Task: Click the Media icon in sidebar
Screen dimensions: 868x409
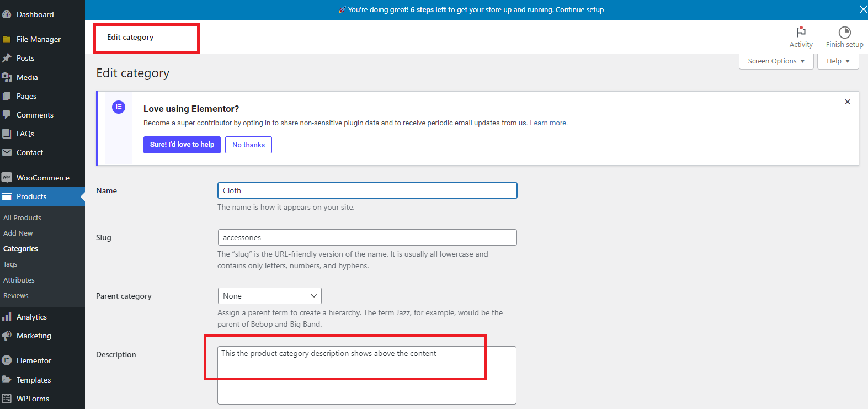Action: [x=7, y=77]
